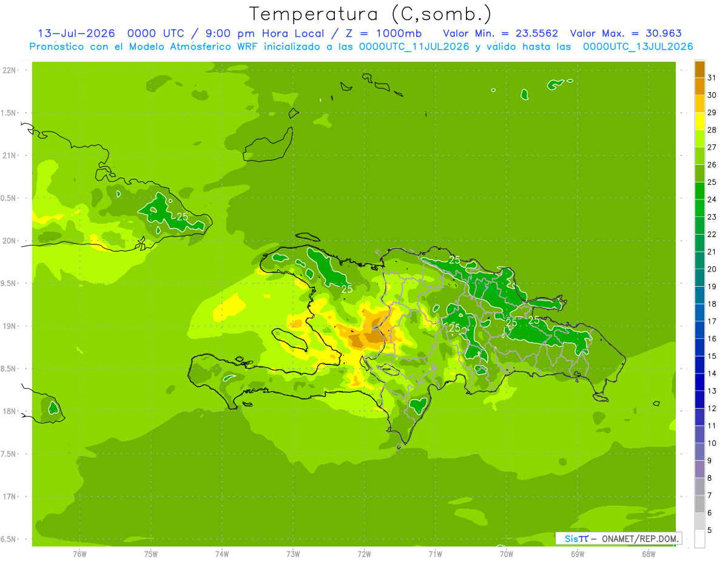Viewport: 728px width, 562px height.
Task: Click the '17N' latitude axis label
Action: tap(9, 497)
